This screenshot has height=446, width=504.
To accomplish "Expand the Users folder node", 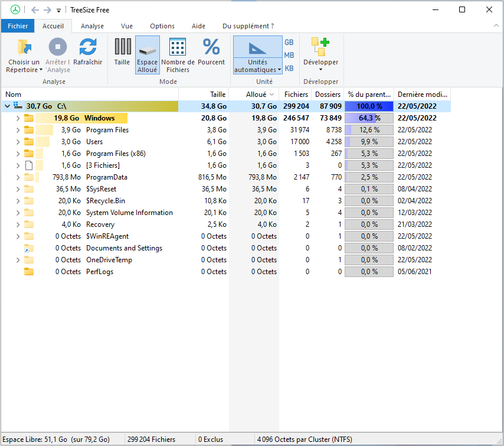I will pyautogui.click(x=18, y=142).
